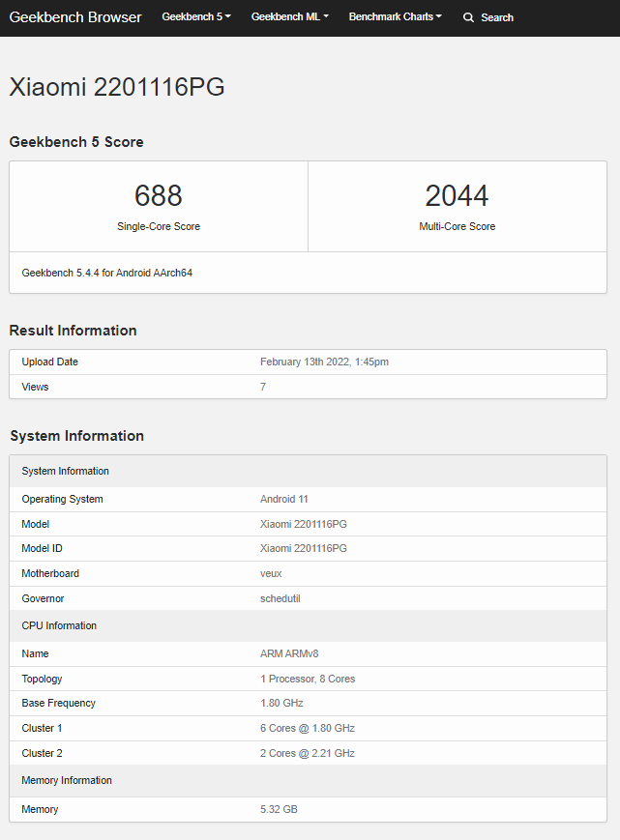Viewport: 620px width, 840px height.
Task: Click the Upload Date value February 13th 2022
Action: pyautogui.click(x=324, y=362)
